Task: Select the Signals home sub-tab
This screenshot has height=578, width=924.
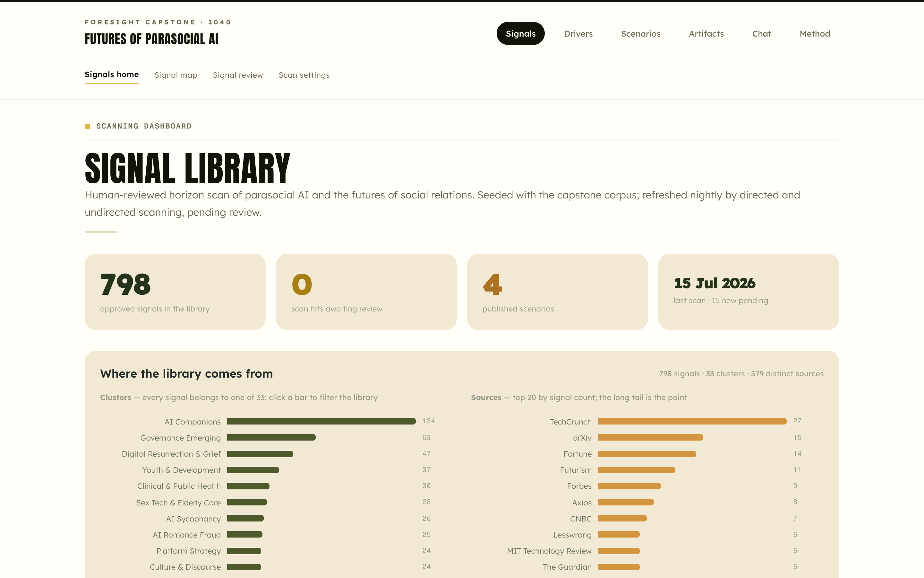Action: 112,74
